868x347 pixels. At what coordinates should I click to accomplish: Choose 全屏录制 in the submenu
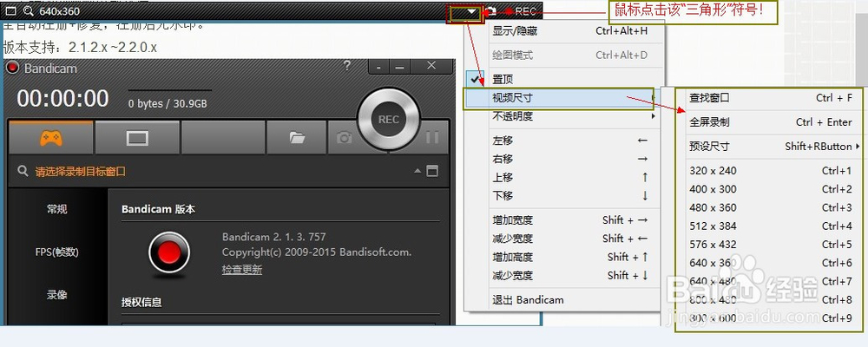(770, 122)
